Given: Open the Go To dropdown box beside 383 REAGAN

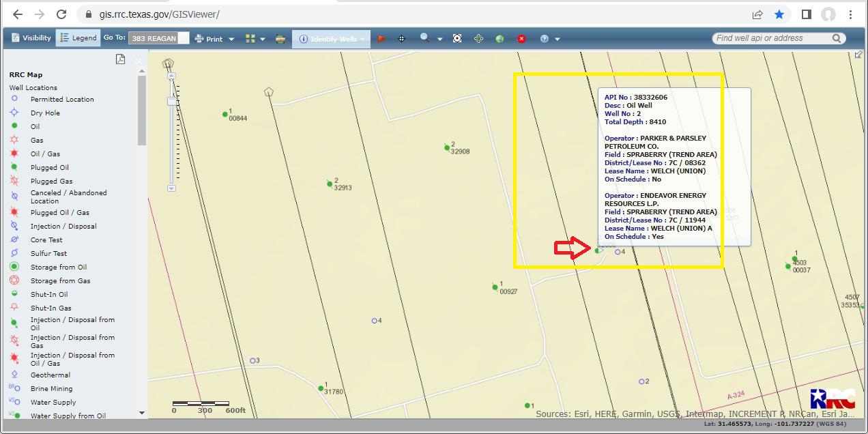Looking at the screenshot, I should [x=183, y=39].
